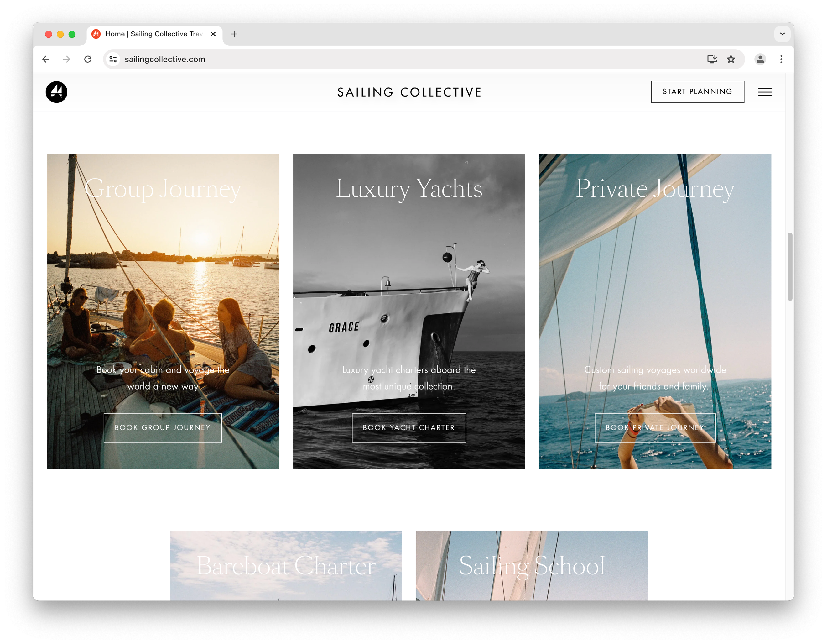Expand the tab search dropdown arrow
The width and height of the screenshot is (827, 644).
(x=782, y=34)
